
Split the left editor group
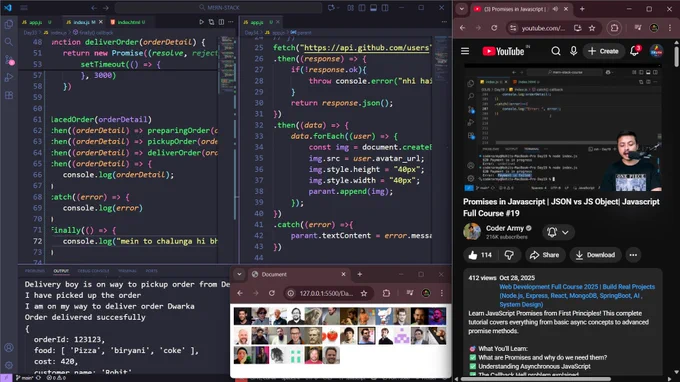(x=221, y=22)
